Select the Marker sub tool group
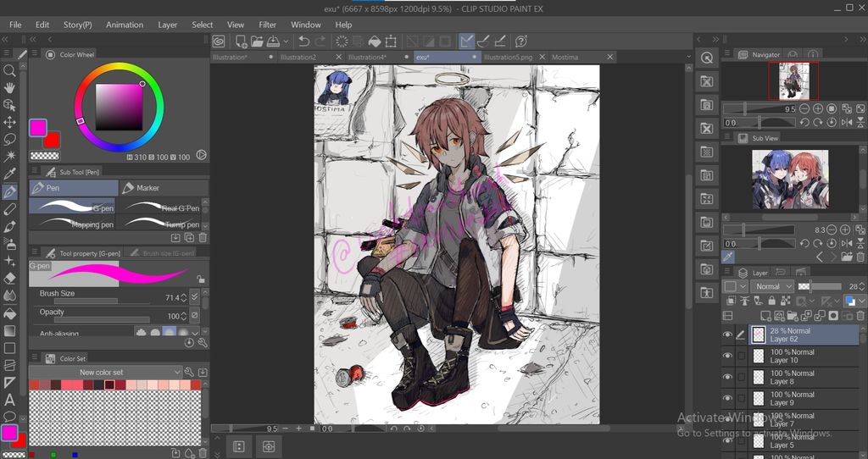868x459 pixels. coord(164,188)
